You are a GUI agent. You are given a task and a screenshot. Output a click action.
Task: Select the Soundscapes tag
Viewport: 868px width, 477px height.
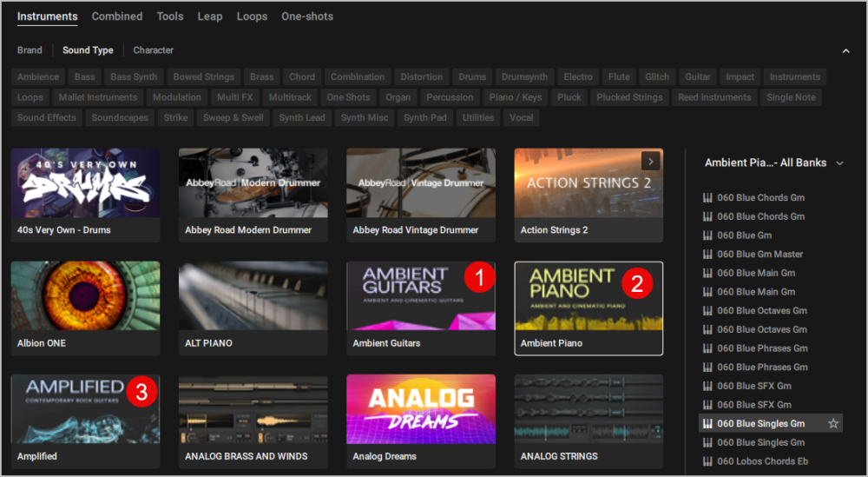point(120,118)
